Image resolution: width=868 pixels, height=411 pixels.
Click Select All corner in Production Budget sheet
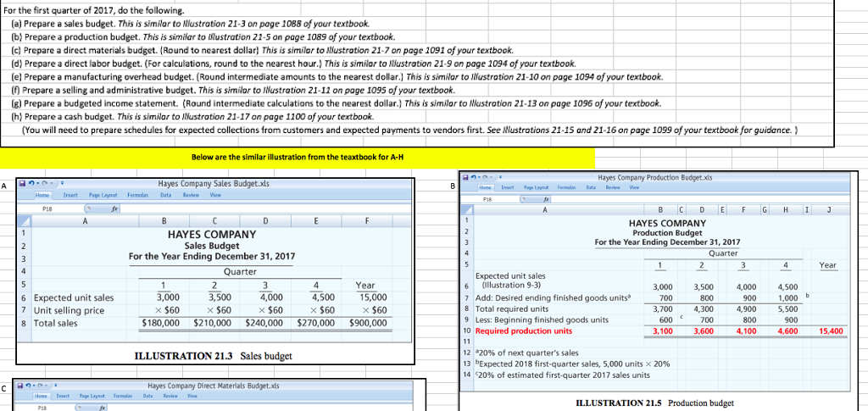(467, 209)
